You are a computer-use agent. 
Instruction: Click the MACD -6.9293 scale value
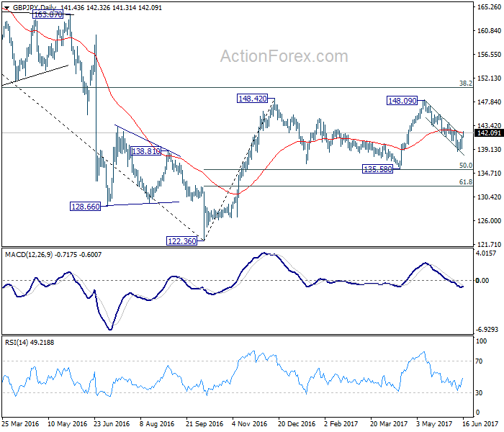point(487,330)
